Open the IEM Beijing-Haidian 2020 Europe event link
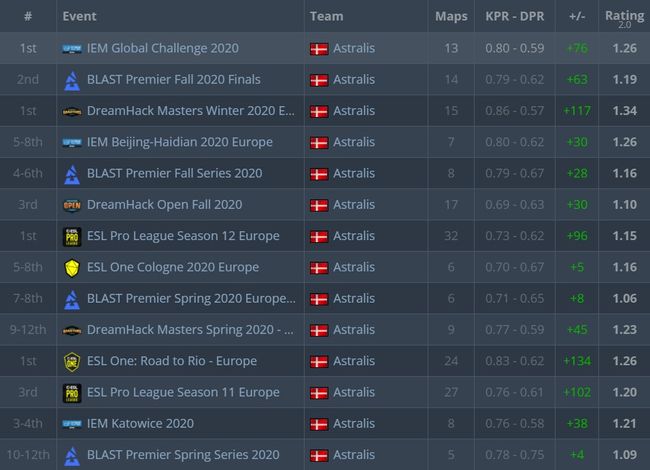Screen dimensions: 650x470 point(179,142)
